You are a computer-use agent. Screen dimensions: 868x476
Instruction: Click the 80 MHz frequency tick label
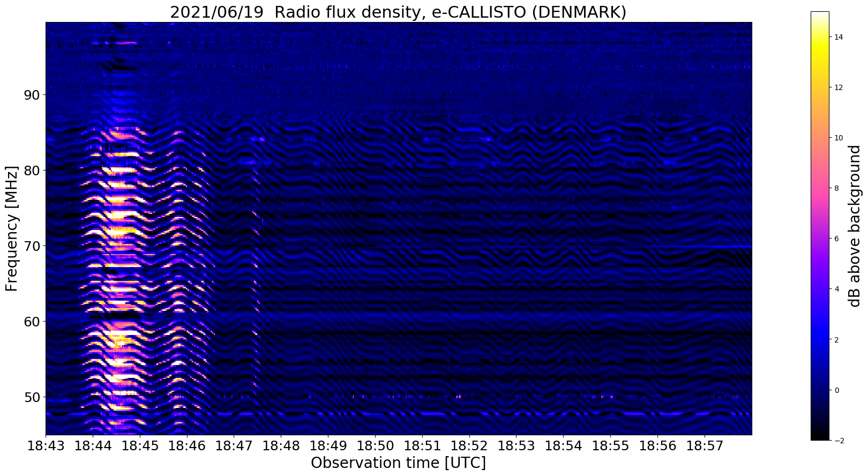[32, 170]
